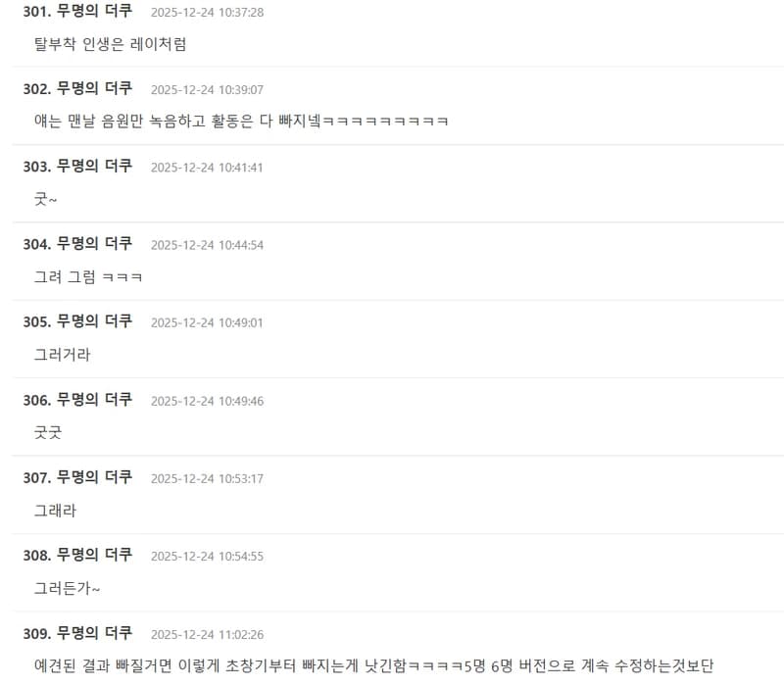The image size is (784, 686).
Task: Click comment 302 author name
Action: point(94,88)
